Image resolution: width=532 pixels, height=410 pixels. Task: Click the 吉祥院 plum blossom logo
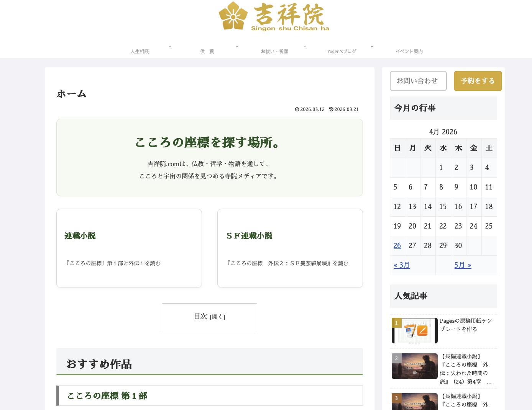point(233,16)
